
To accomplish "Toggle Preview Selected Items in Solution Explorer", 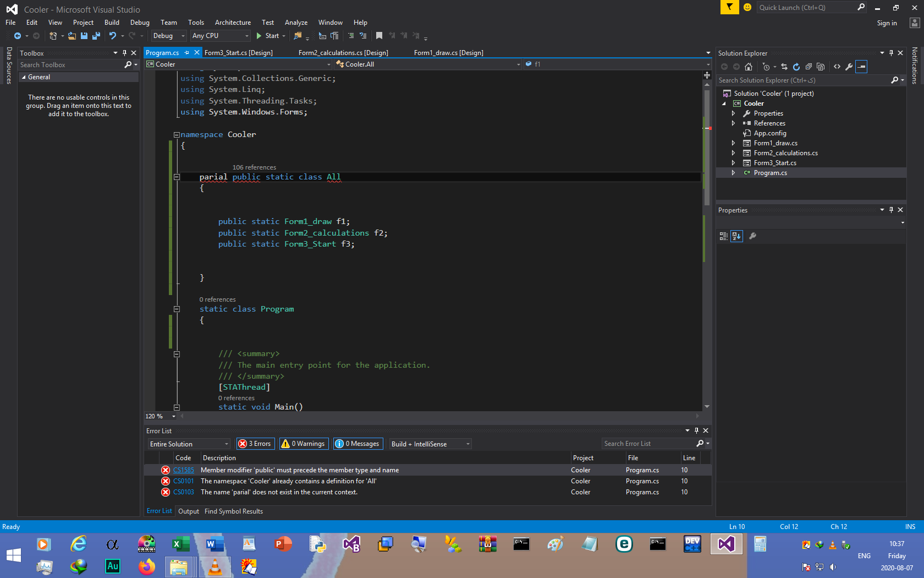I will coord(862,67).
